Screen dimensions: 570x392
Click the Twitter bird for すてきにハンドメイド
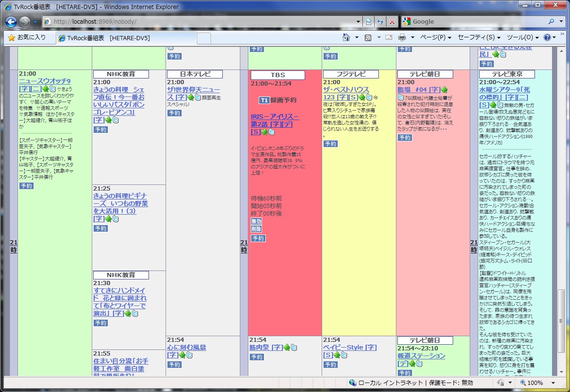pos(135,314)
